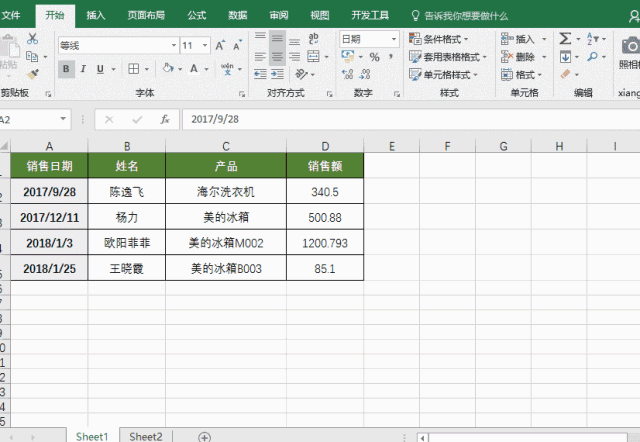The height and width of the screenshot is (442, 640).
Task: Select the Cut scissors icon
Action: [x=32, y=38]
